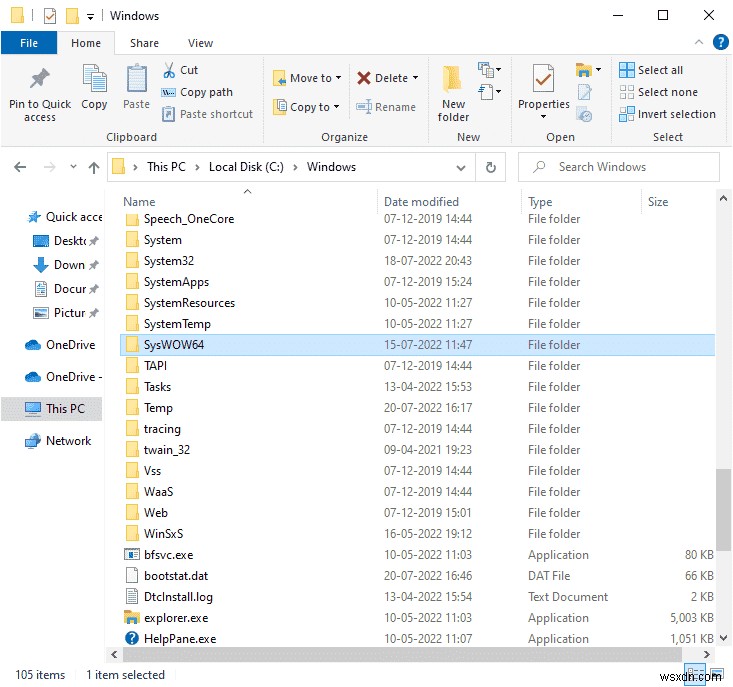Select the bfsvc.exe application icon
Viewport: 733px width, 687px height.
click(132, 555)
